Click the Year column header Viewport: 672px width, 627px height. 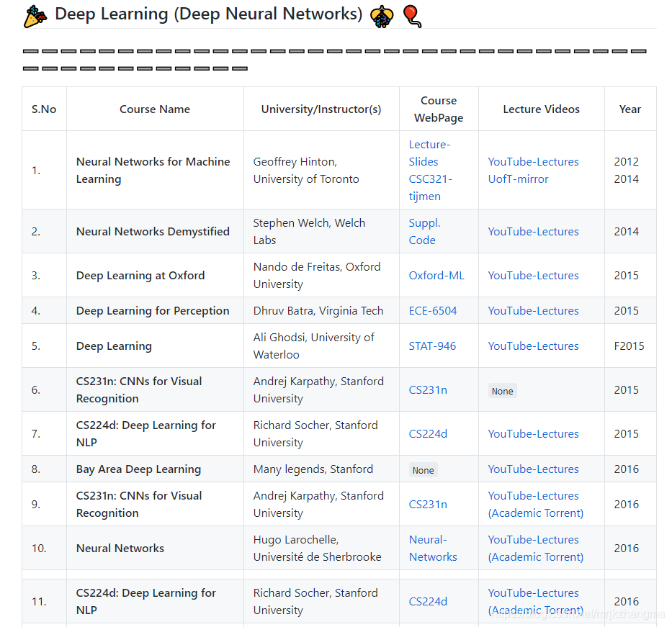[x=630, y=109]
